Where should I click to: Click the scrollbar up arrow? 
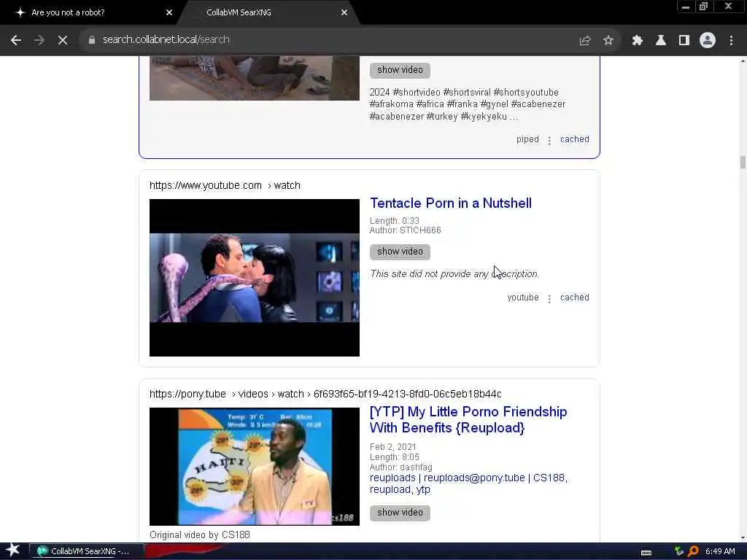tap(743, 61)
